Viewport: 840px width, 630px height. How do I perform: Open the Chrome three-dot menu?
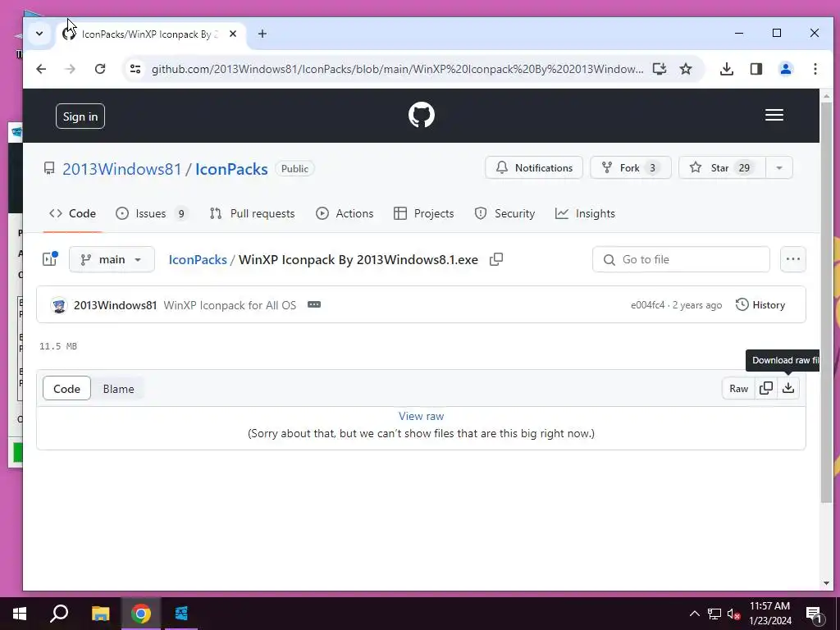(815, 69)
